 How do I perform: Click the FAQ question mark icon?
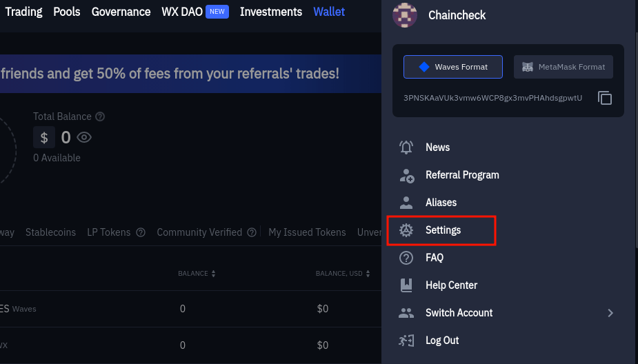406,258
